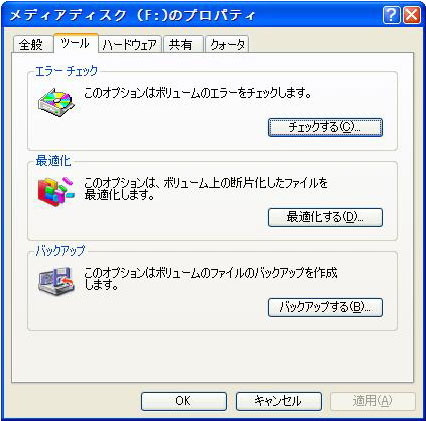Go to the 共有 tab
426x421 pixels.
pos(183,45)
